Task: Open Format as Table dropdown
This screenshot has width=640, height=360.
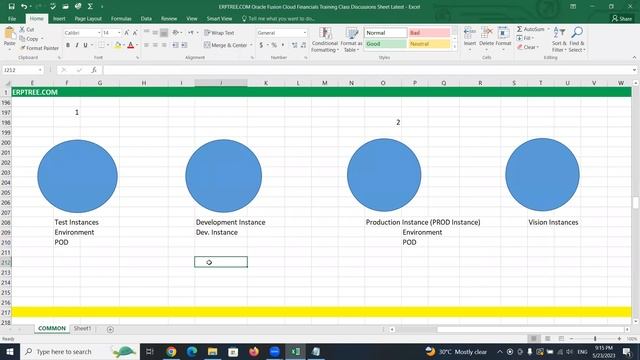Action: tap(351, 40)
